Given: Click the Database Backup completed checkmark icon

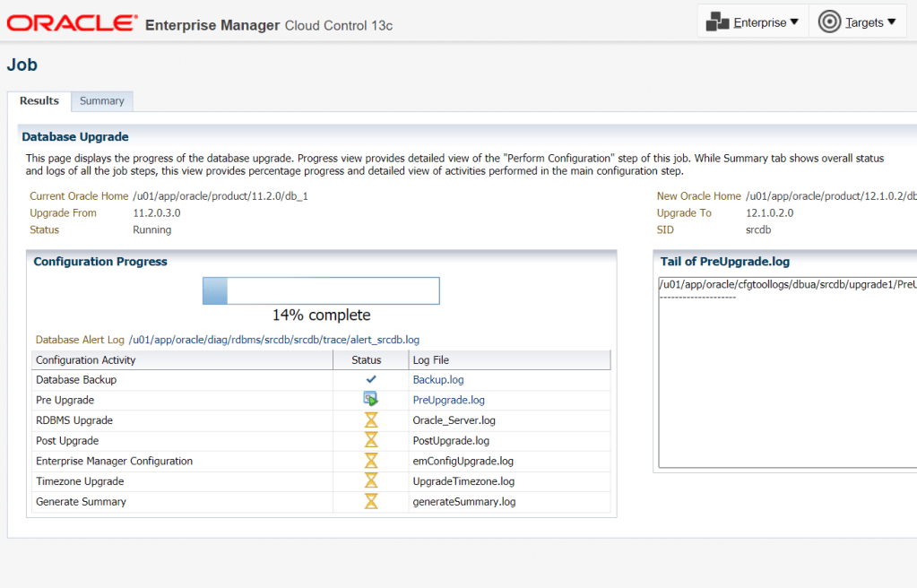Looking at the screenshot, I should click(371, 379).
